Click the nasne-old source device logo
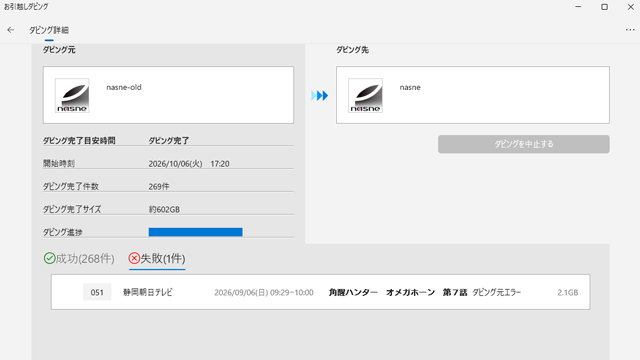The width and height of the screenshot is (640, 360). [x=72, y=96]
